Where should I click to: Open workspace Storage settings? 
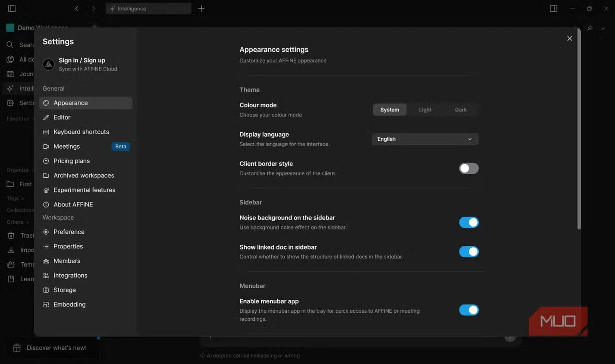click(86, 290)
